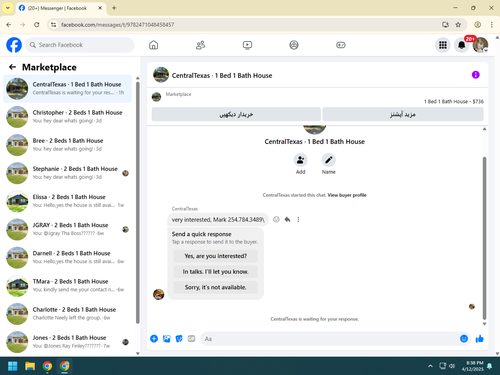The image size is (500, 375).
Task: Send 'In talks. I'll let you know.' response
Action: click(216, 272)
